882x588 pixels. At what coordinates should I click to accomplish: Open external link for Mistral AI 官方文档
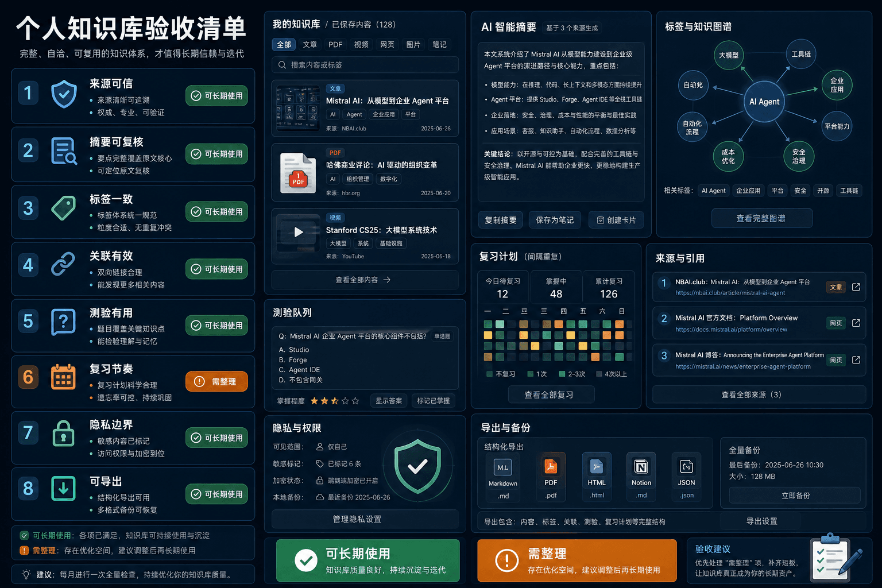tap(856, 323)
